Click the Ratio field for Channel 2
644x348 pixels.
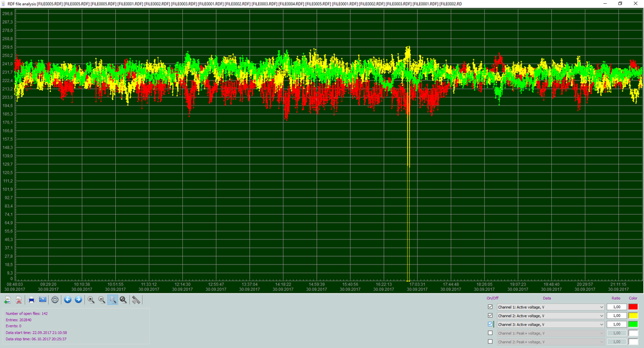click(x=616, y=316)
